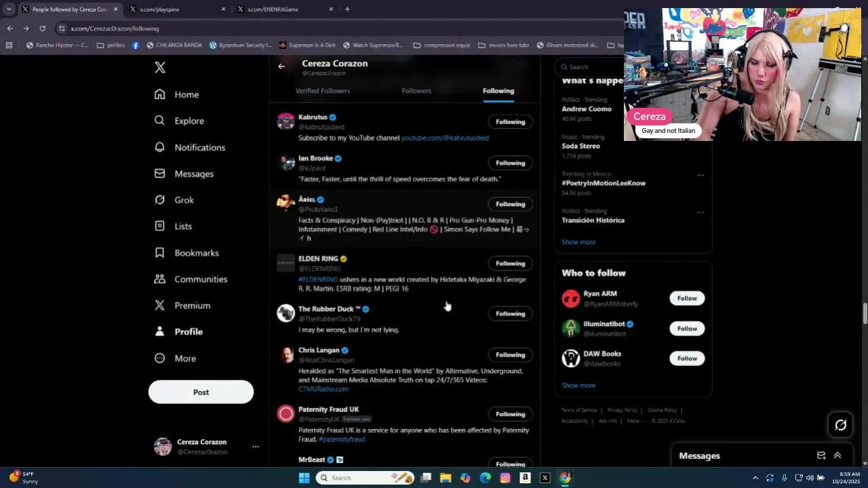
Task: Reload the page in browser toolbar
Action: click(x=42, y=28)
